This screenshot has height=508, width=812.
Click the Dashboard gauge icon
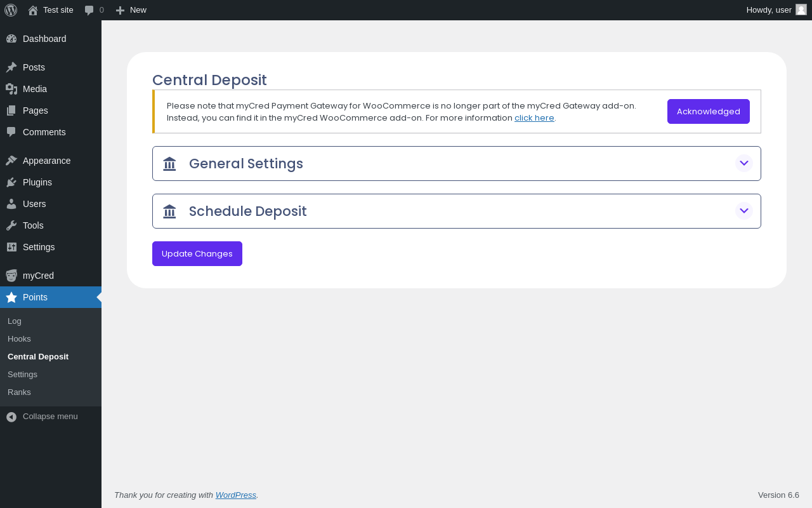click(11, 39)
